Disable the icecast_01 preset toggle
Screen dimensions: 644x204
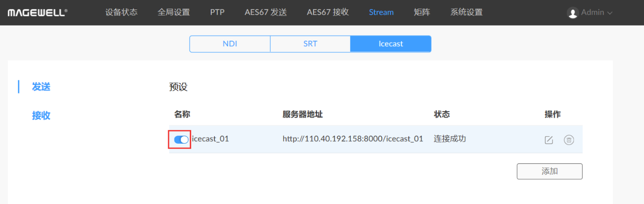point(181,139)
